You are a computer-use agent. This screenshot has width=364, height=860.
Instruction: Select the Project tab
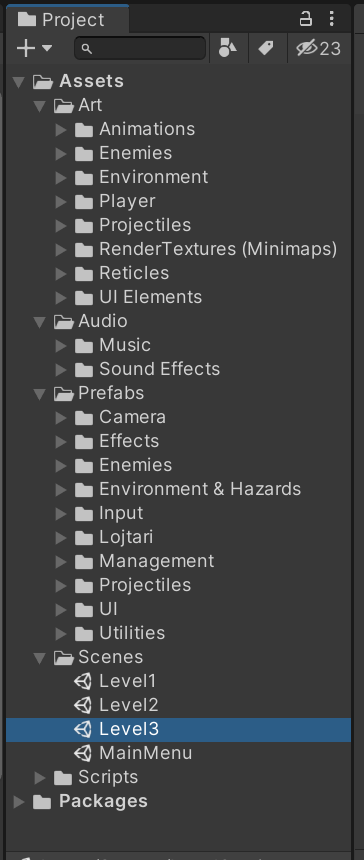point(67,20)
